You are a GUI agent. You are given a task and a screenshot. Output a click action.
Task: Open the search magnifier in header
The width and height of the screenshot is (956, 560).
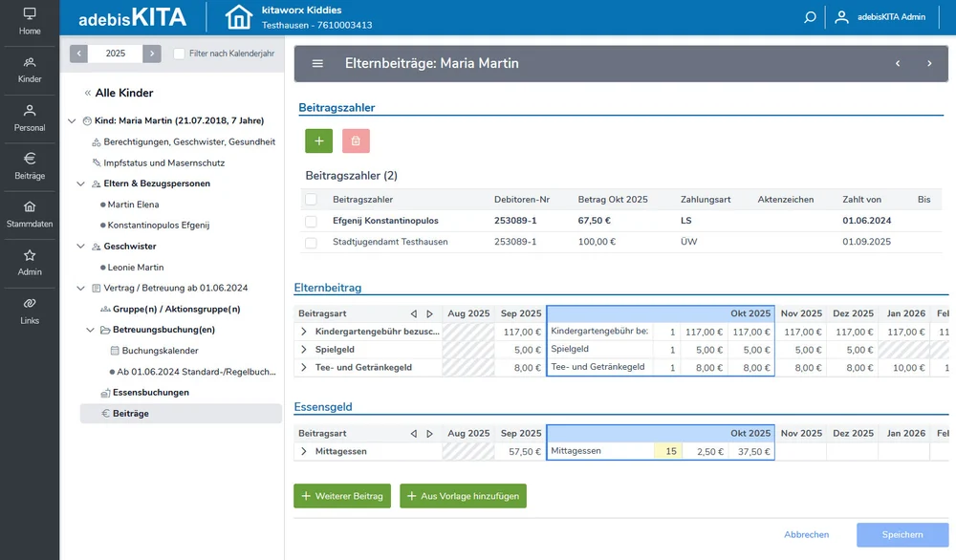[810, 17]
